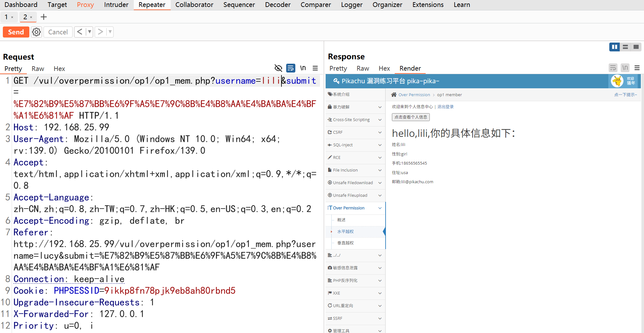Screen dimensions: 644x333
Task: Toggle line wrap icon in Request panel
Action: 290,68
